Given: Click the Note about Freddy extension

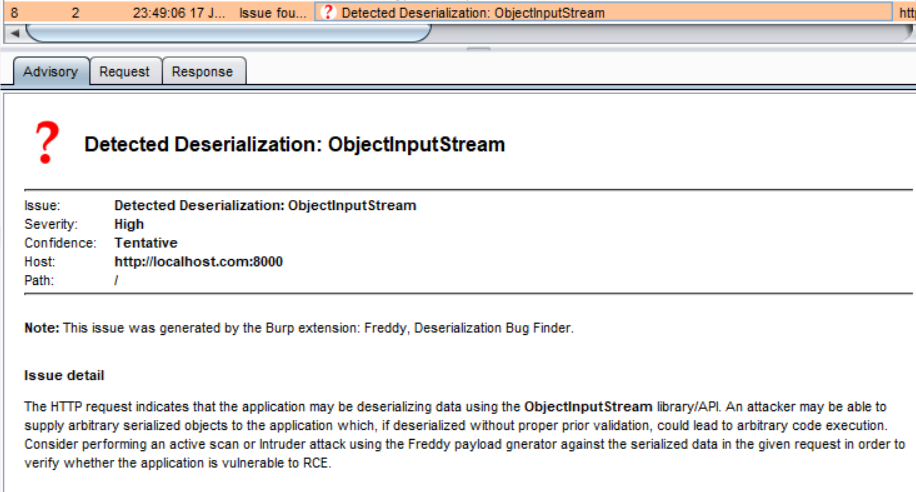Looking at the screenshot, I should click(x=299, y=328).
